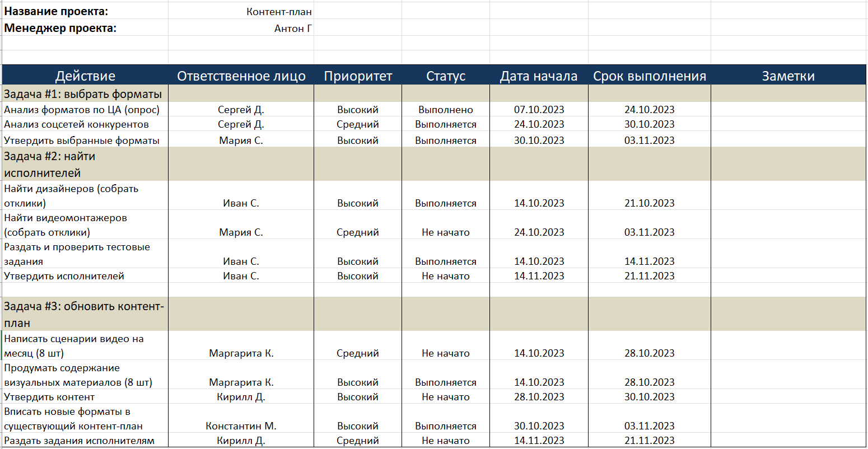Select 'Анализ соцсетей конкурентов' cell
The height and width of the screenshot is (449, 868).
85,124
